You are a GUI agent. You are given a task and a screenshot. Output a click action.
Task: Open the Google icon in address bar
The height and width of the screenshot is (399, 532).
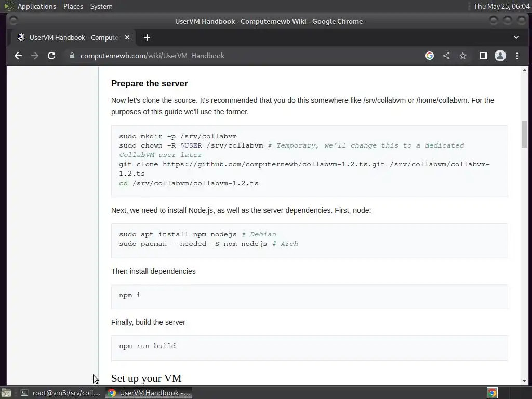click(x=430, y=56)
